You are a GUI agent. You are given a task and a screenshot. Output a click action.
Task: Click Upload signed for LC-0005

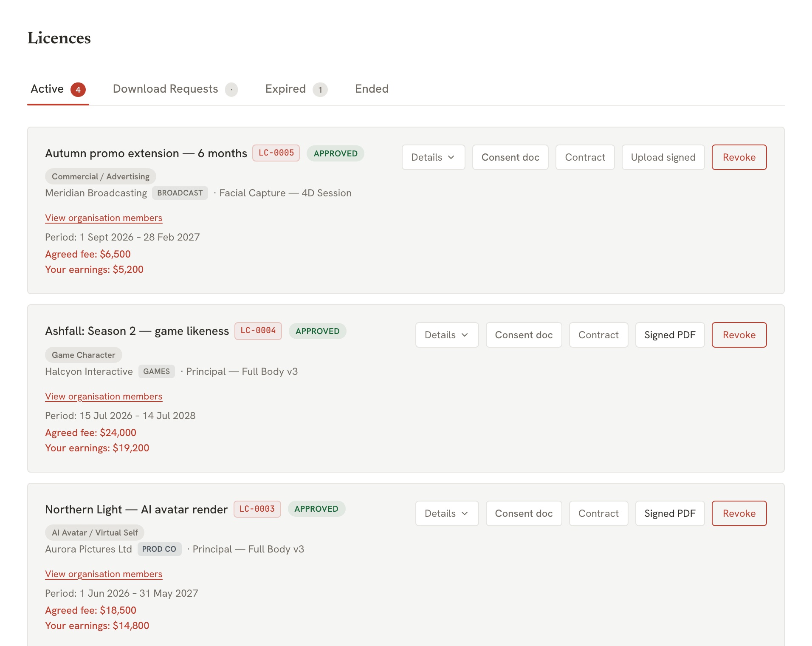pyautogui.click(x=663, y=157)
